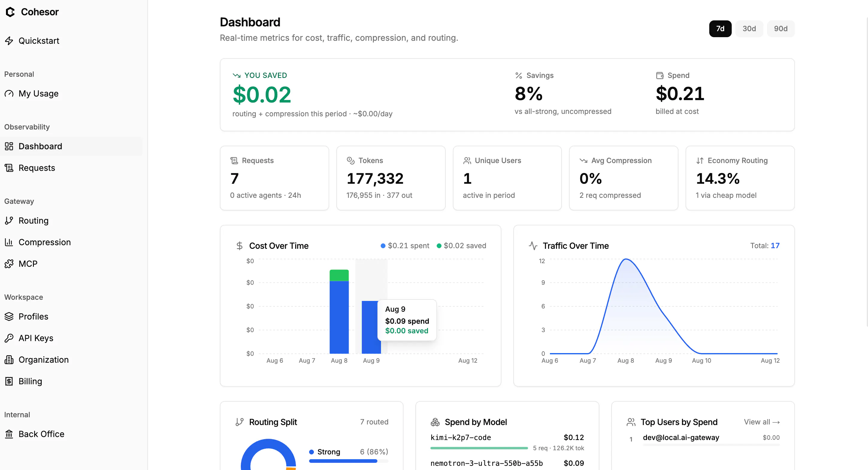Open My Usage in the sidebar
This screenshot has width=868, height=470.
tap(71, 94)
